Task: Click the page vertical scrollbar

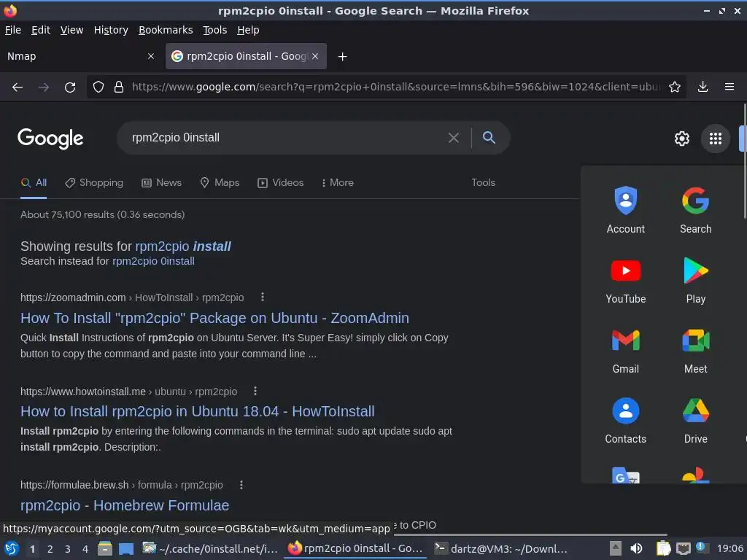Action: coord(744,162)
